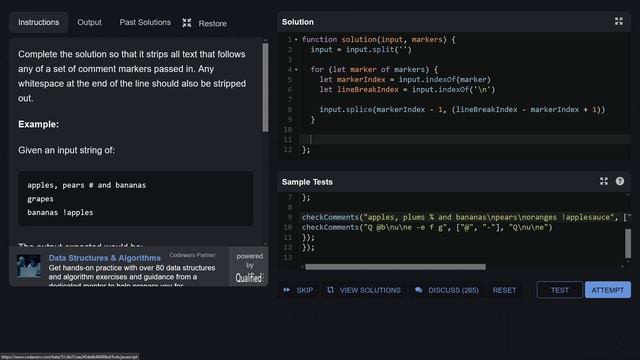Click the checkComments "Q @b" test line
The width and height of the screenshot is (640, 360).
(x=427, y=227)
